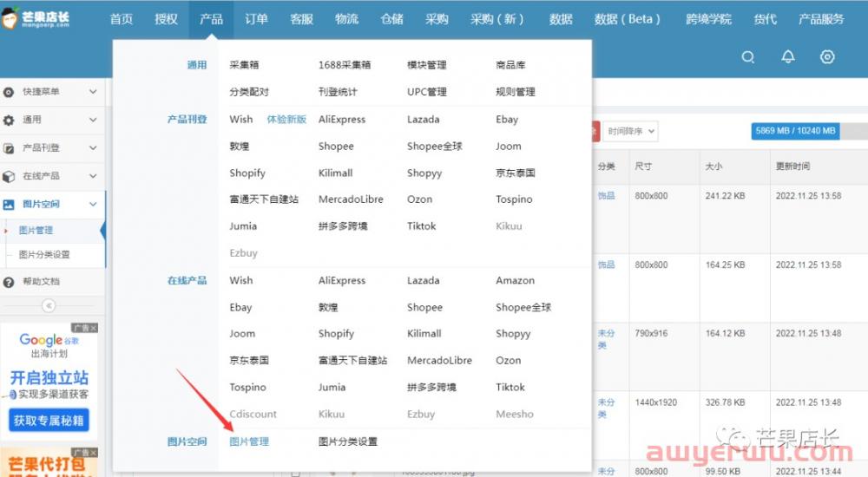
Task: Open the 授权 top menu
Action: tap(166, 19)
